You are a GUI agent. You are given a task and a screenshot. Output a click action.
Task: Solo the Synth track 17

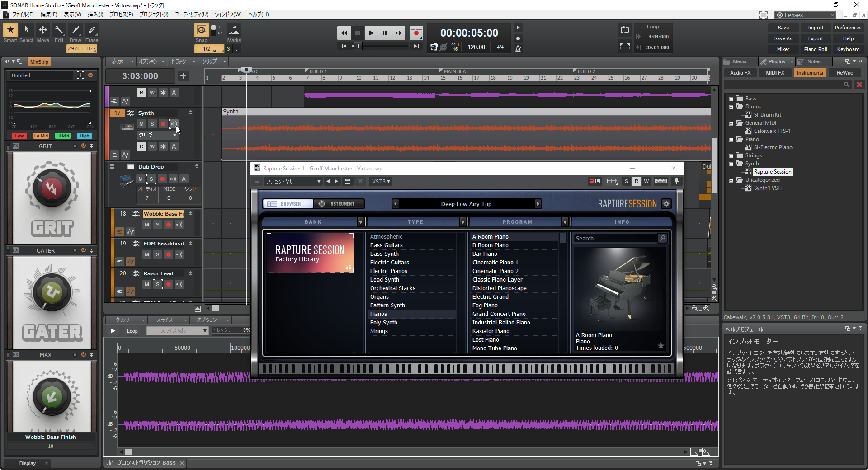point(152,124)
